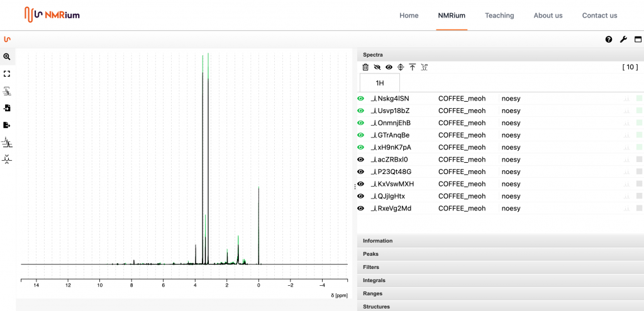Image resolution: width=644 pixels, height=311 pixels.
Task: Open the help question mark icon
Action: pos(609,40)
